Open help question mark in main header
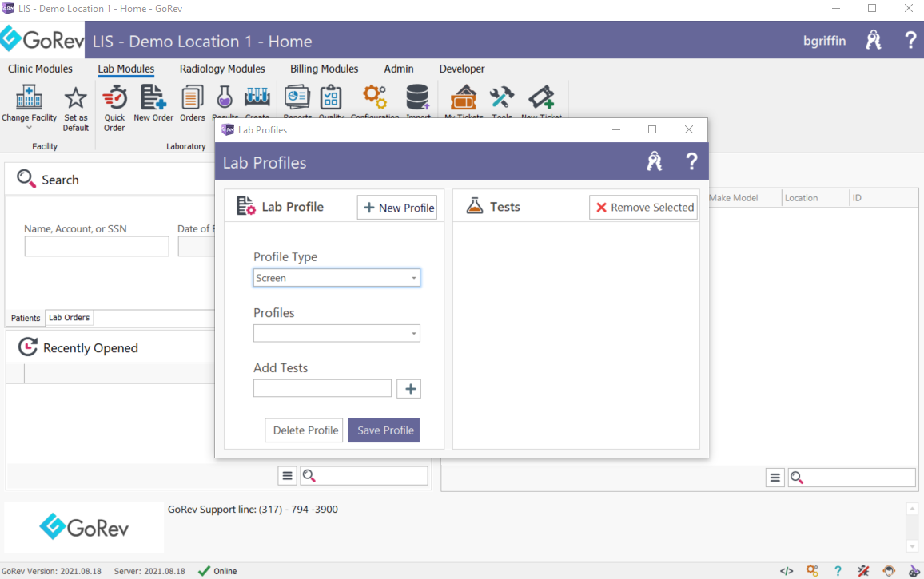The width and height of the screenshot is (924, 579). [x=910, y=40]
